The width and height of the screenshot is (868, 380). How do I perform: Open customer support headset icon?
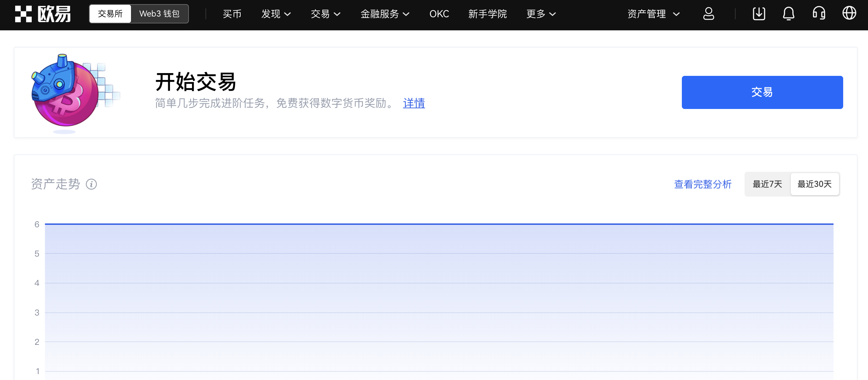(819, 14)
